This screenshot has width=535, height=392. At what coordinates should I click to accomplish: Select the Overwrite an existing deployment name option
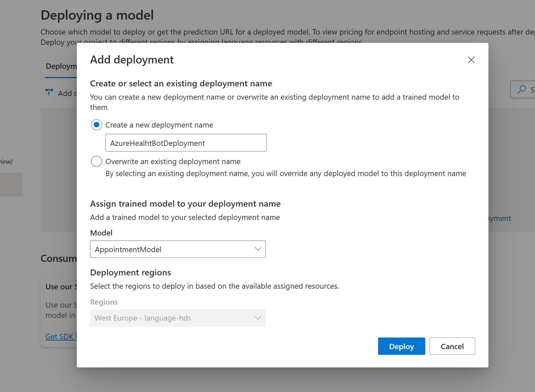click(x=96, y=161)
